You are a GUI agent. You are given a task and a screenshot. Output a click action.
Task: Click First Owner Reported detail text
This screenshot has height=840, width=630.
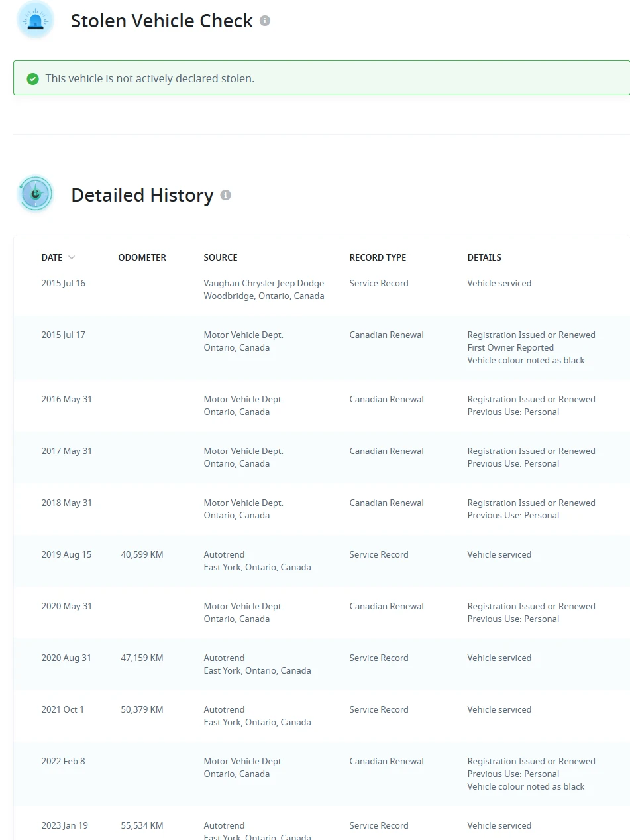point(510,347)
